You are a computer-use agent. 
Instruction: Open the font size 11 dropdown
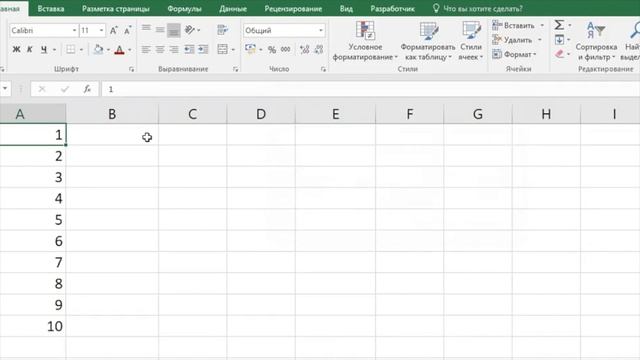(x=101, y=31)
